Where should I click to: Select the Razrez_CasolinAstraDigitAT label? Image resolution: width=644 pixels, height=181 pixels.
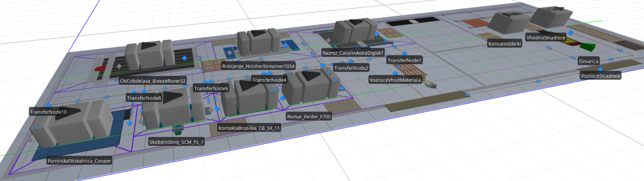tap(353, 53)
